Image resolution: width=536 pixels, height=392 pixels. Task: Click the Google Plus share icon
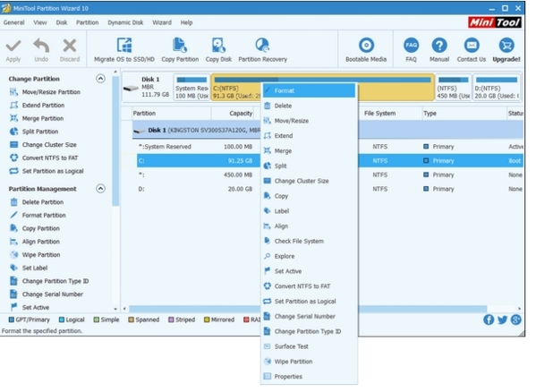point(515,320)
